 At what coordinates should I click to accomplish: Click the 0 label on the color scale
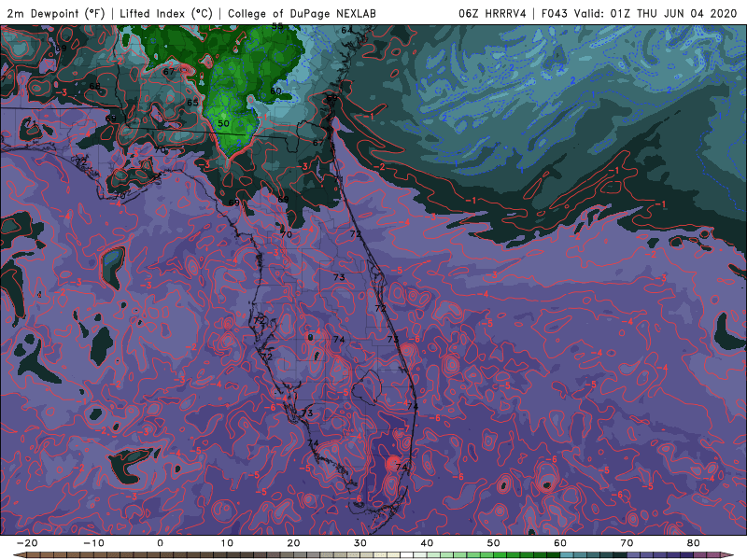(x=160, y=543)
